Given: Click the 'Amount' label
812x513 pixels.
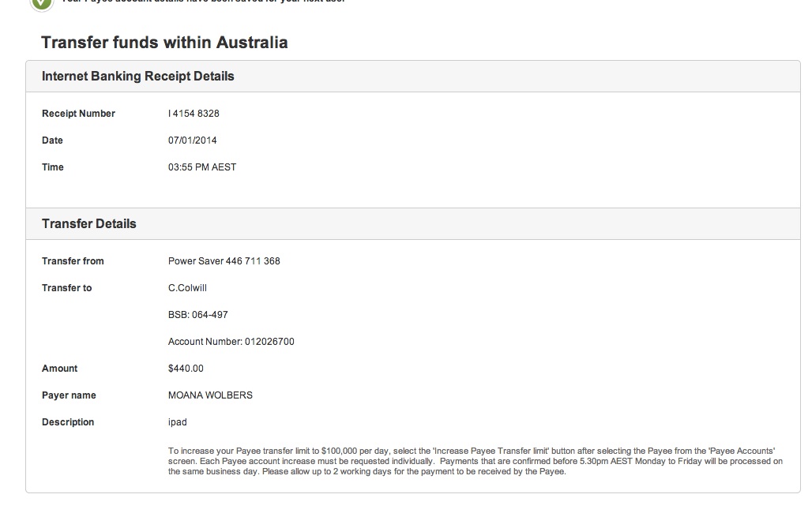Looking at the screenshot, I should tap(59, 369).
